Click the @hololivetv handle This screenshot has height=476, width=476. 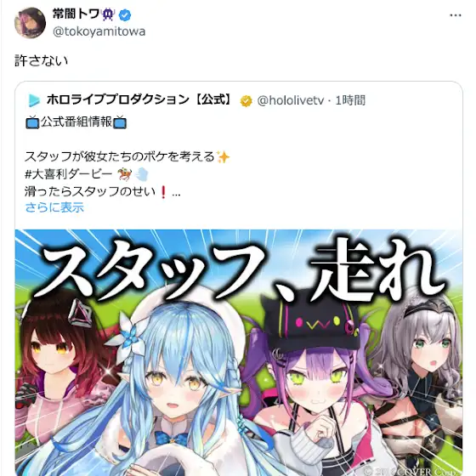click(x=291, y=100)
